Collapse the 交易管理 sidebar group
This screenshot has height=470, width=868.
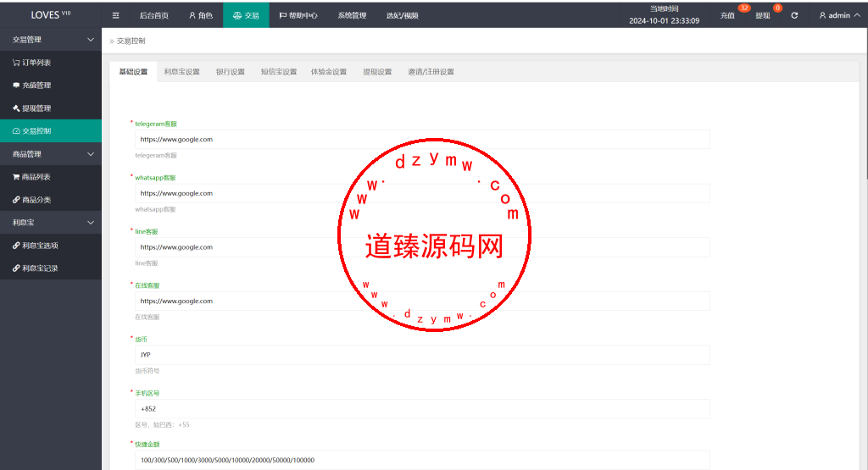[x=51, y=40]
